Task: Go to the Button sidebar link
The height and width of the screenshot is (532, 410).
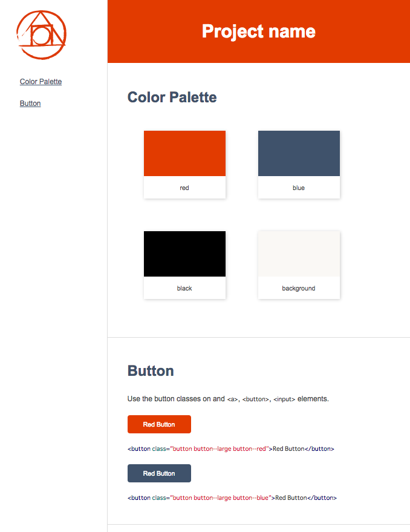Action: (30, 103)
